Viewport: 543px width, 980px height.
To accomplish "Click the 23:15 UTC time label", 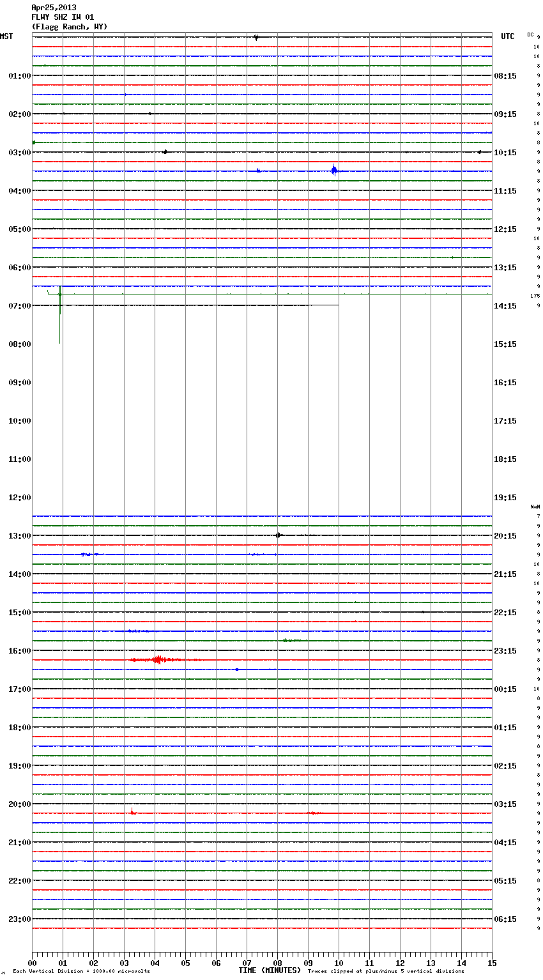I will [505, 651].
